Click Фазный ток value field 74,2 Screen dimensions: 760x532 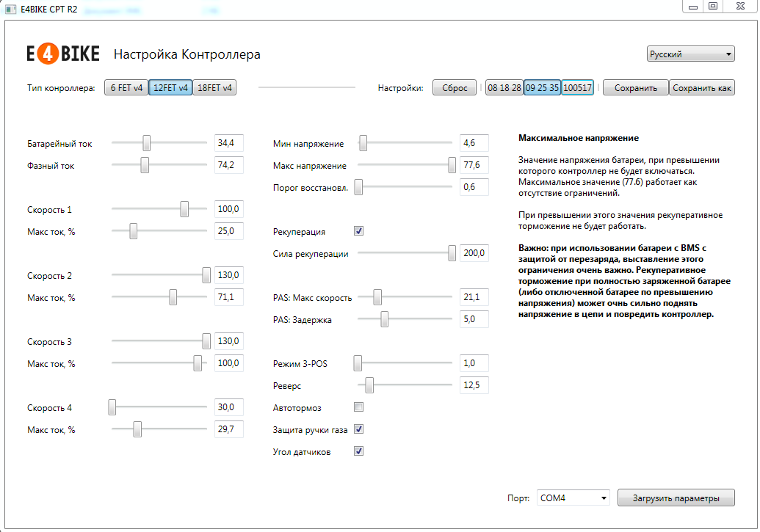pyautogui.click(x=229, y=164)
